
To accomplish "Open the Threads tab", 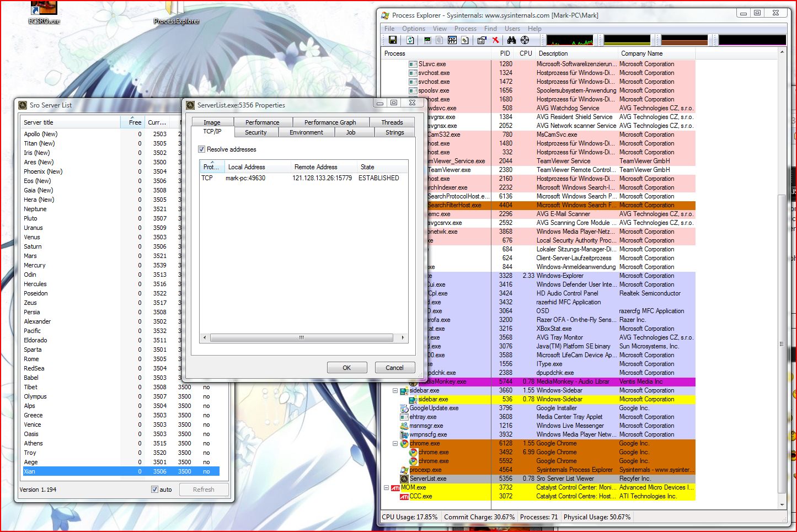I will 392,122.
